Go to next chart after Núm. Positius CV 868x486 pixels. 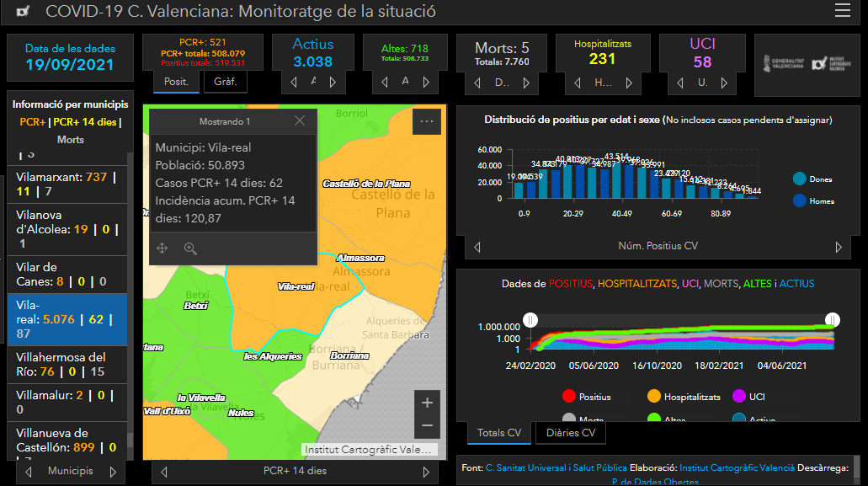click(839, 247)
